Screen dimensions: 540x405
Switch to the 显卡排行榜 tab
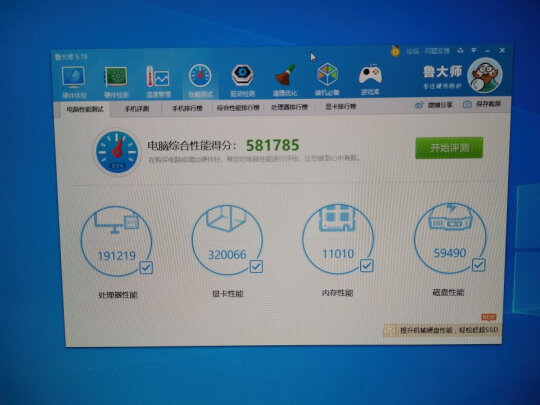coord(341,106)
